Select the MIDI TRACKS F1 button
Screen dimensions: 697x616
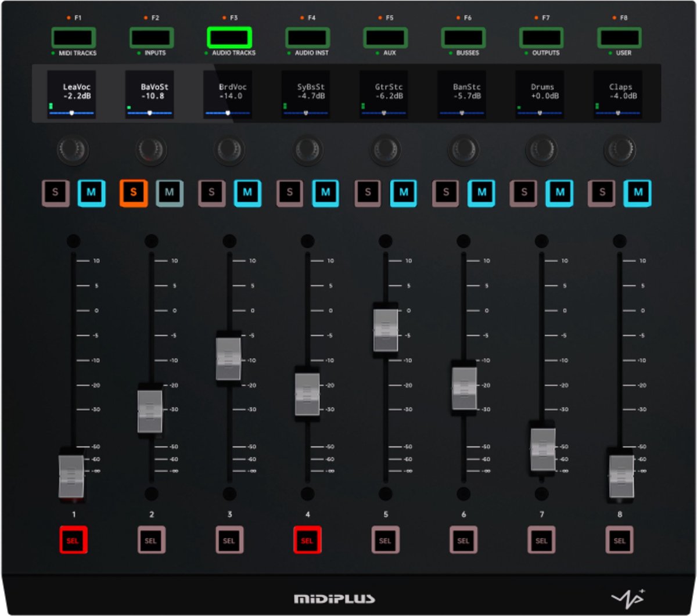(x=73, y=38)
